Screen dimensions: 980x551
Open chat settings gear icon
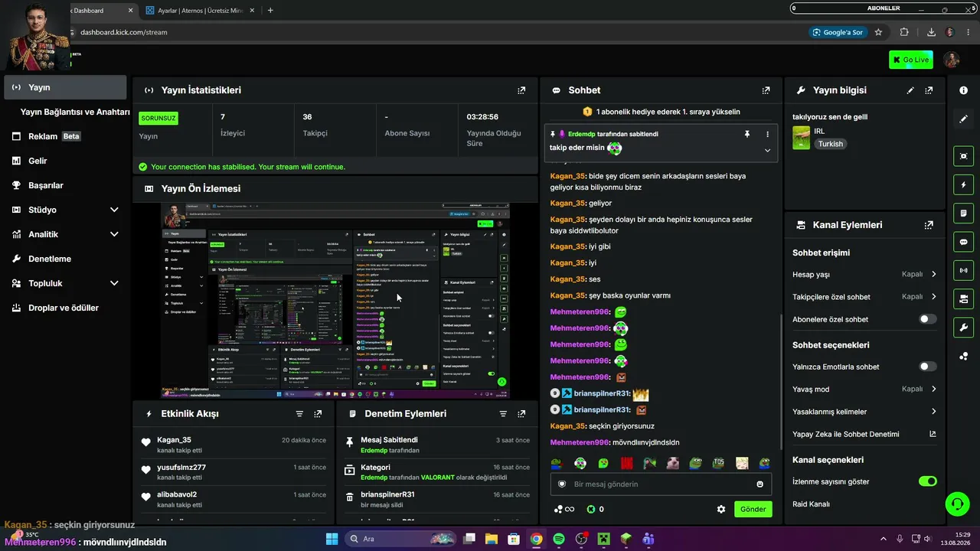tap(720, 509)
